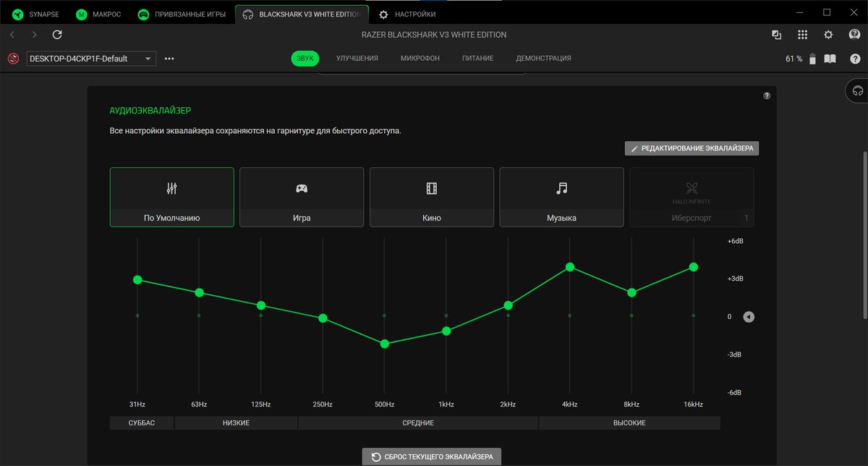The image size is (868, 466).
Task: Choose the Музыка equalizer preset
Action: pyautogui.click(x=561, y=198)
